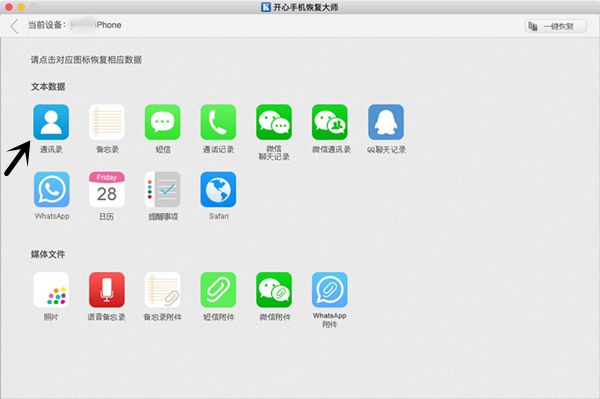Click the 通讯录 label under contacts icon
Screen dimensions: 600x399
(51, 149)
